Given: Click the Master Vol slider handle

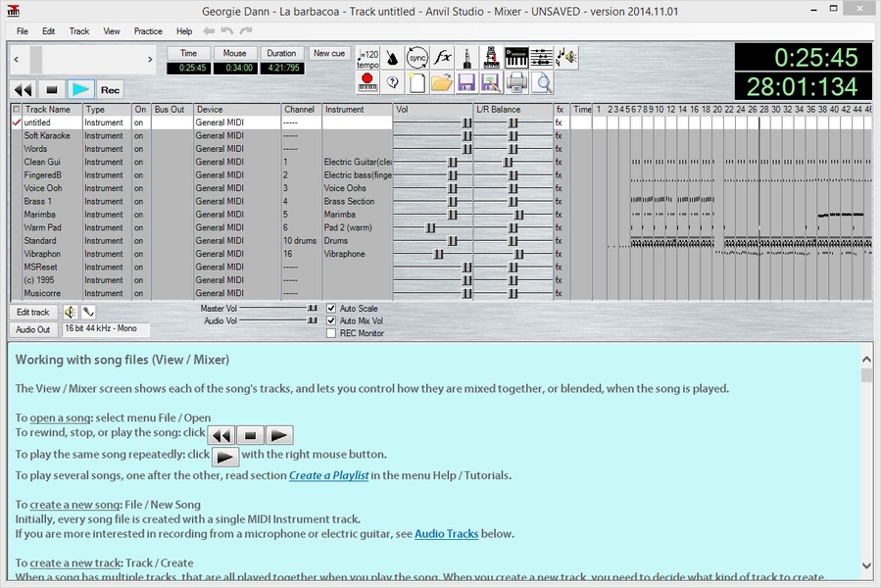Looking at the screenshot, I should tap(312, 308).
